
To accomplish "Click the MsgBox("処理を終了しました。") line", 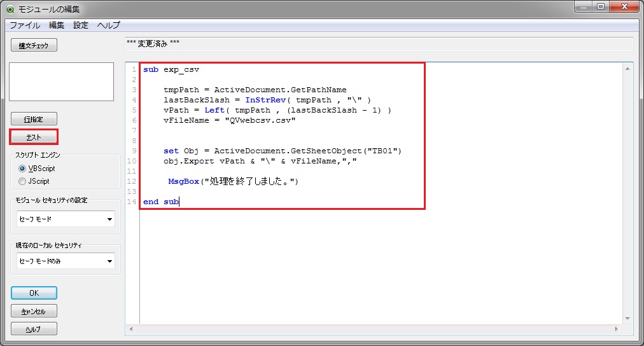I will tap(233, 181).
